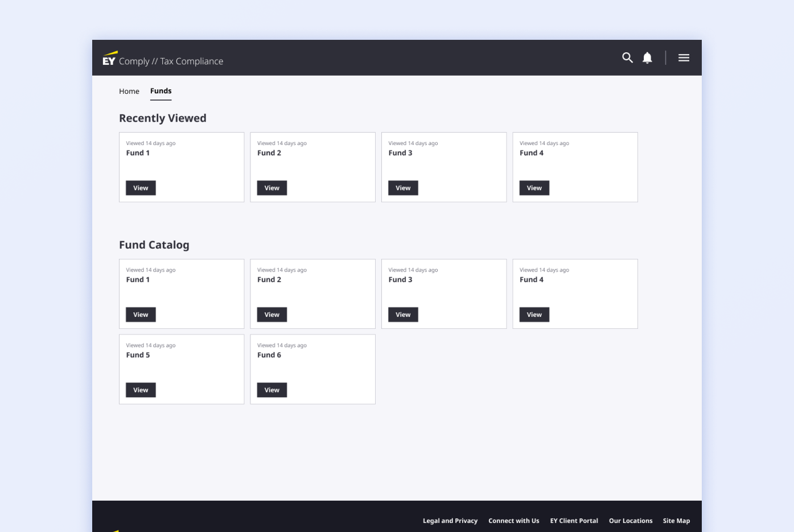The width and height of the screenshot is (794, 532).
Task: Click Fund 5 title text
Action: tap(138, 355)
